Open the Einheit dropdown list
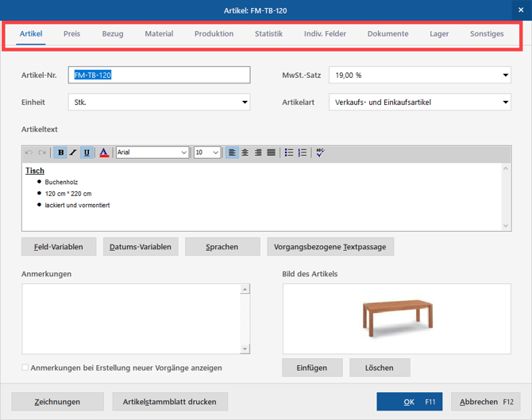This screenshot has width=532, height=420. click(x=244, y=102)
